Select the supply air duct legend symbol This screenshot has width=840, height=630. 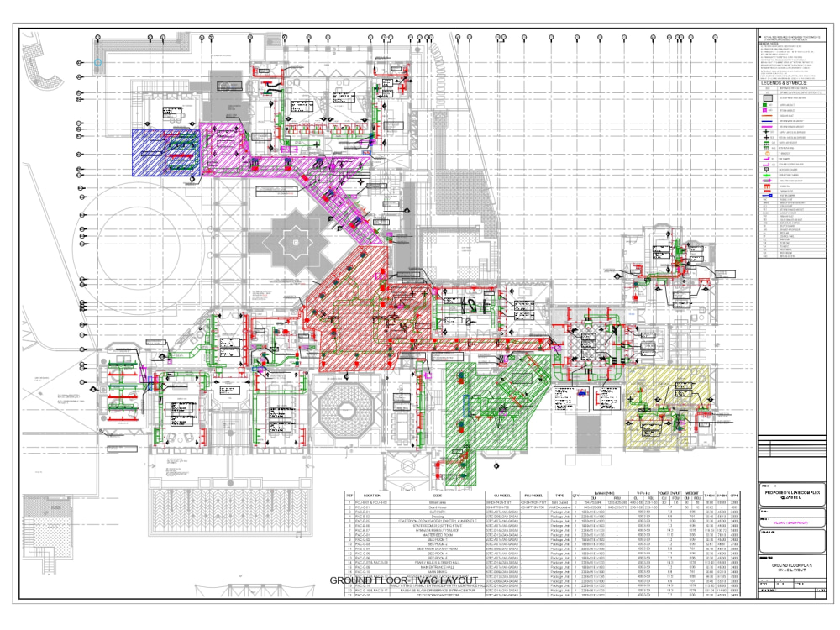(x=766, y=105)
